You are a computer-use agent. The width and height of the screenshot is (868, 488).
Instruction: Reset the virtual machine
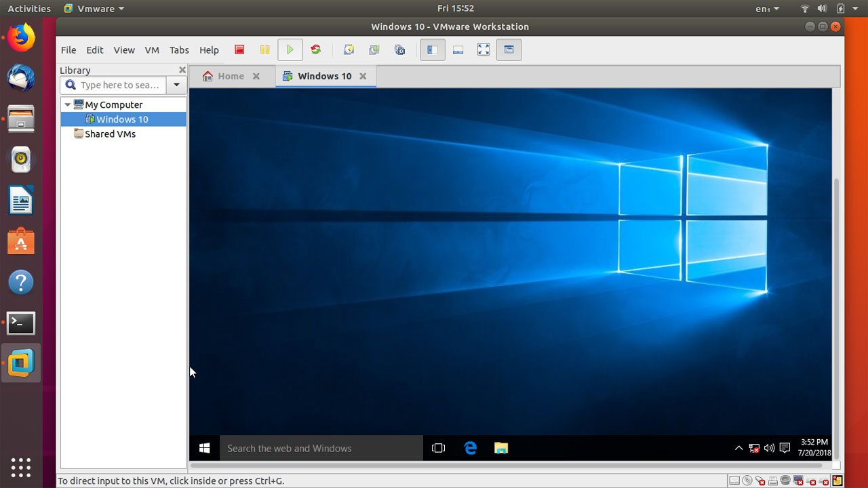315,49
